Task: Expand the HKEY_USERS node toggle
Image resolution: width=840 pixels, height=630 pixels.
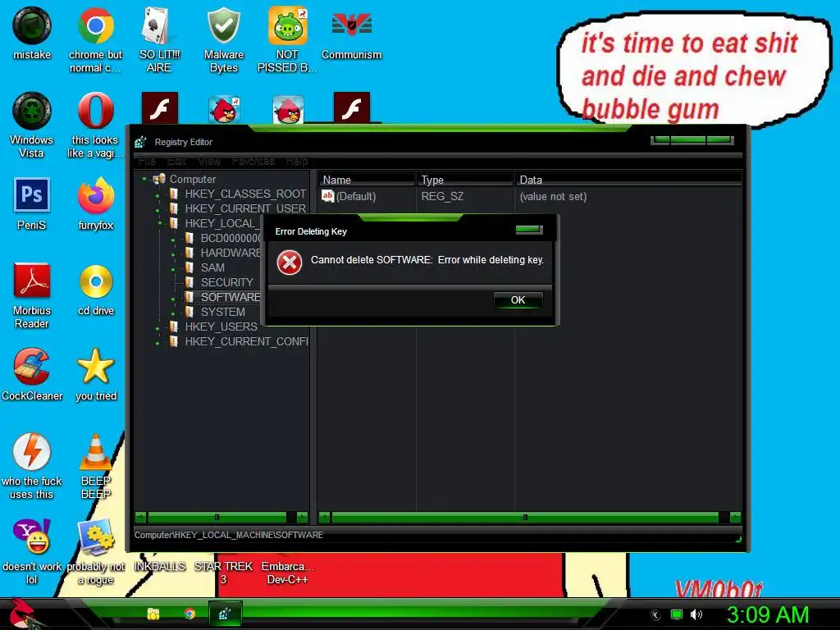Action: coord(157,328)
